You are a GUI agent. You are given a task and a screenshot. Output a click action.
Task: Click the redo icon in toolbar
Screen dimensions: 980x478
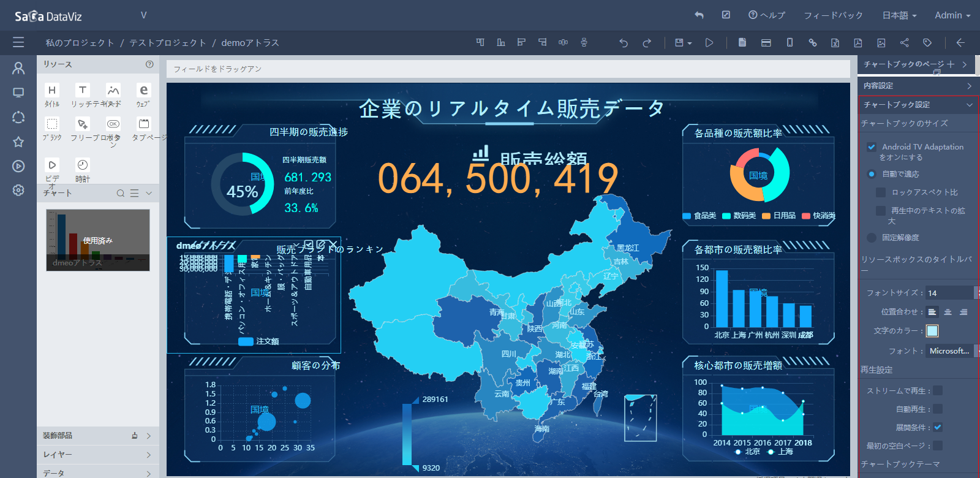coord(647,43)
